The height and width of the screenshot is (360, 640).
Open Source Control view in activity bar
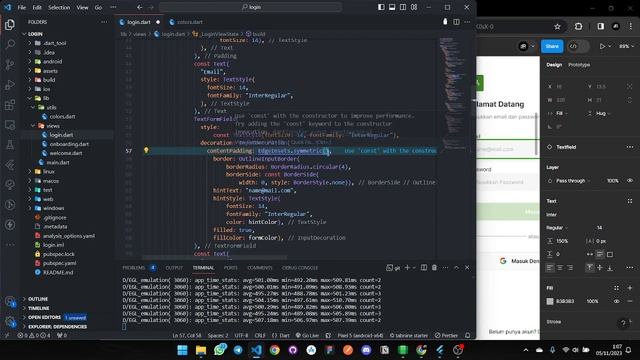pos(10,64)
